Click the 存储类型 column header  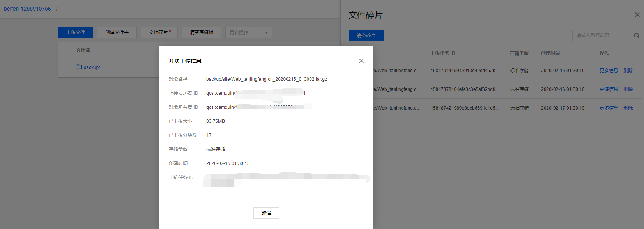519,53
